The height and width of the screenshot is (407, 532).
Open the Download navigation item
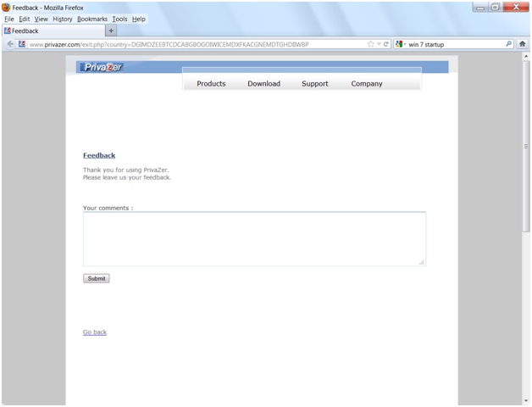263,84
